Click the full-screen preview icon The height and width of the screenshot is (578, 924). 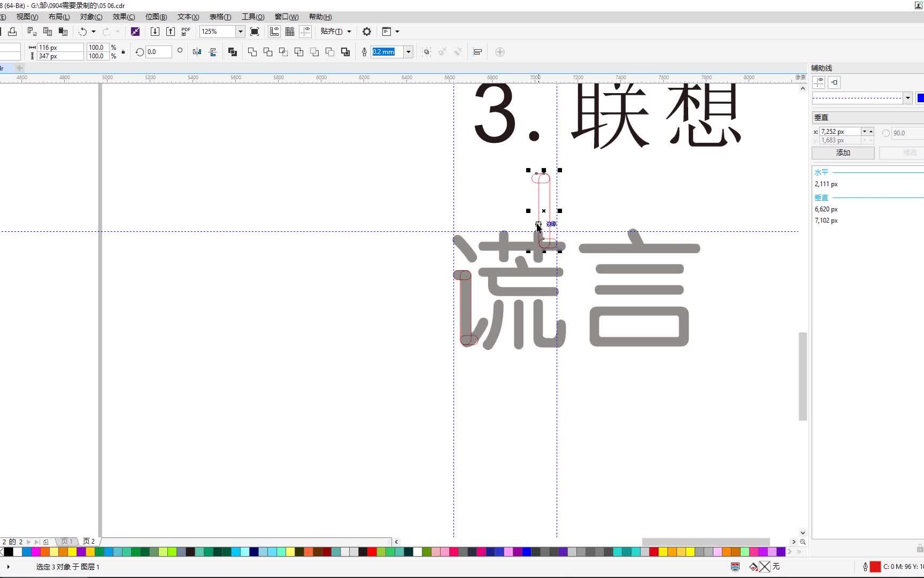255,32
